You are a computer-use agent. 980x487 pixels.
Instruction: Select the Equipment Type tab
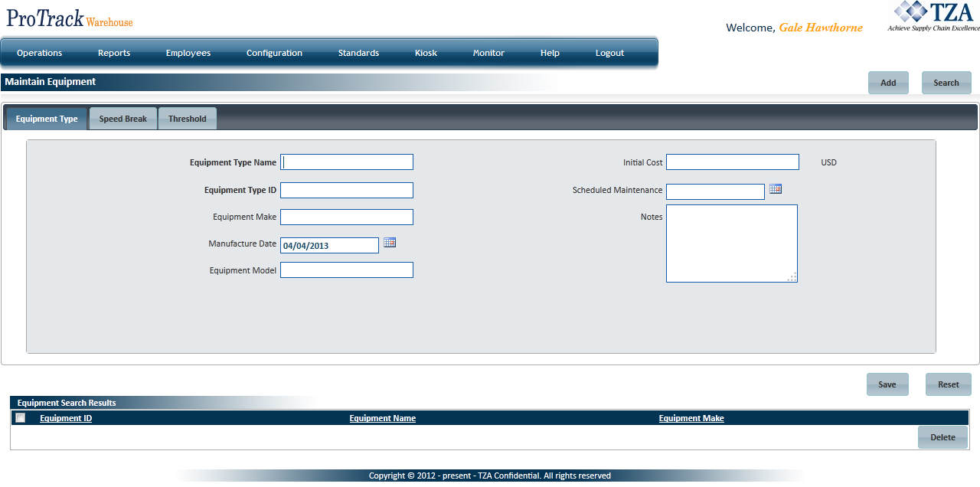47,119
